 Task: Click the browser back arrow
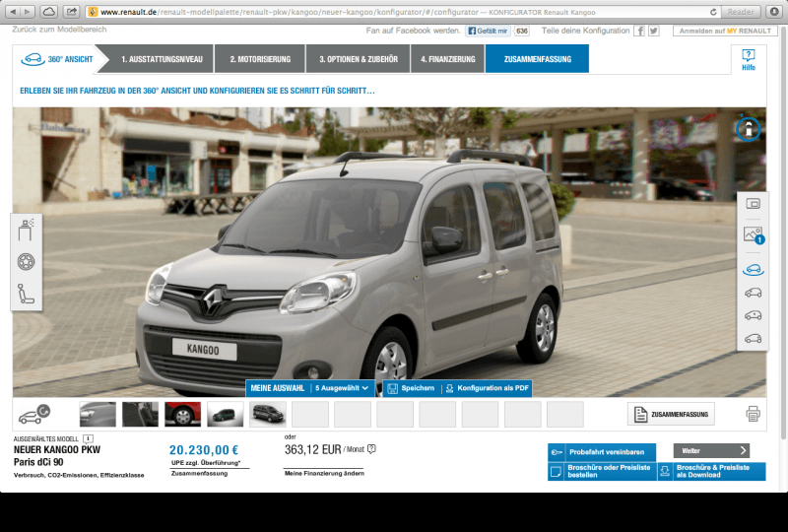pos(14,12)
